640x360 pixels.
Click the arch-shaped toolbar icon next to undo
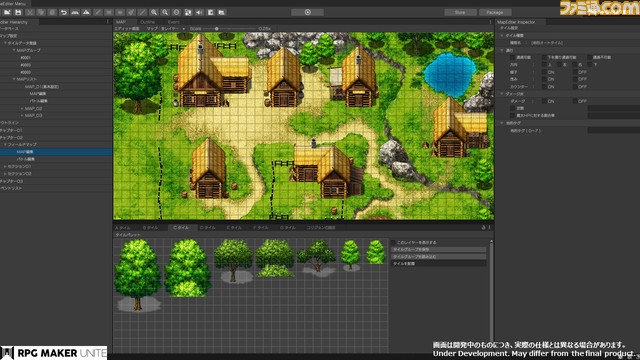pos(75,12)
